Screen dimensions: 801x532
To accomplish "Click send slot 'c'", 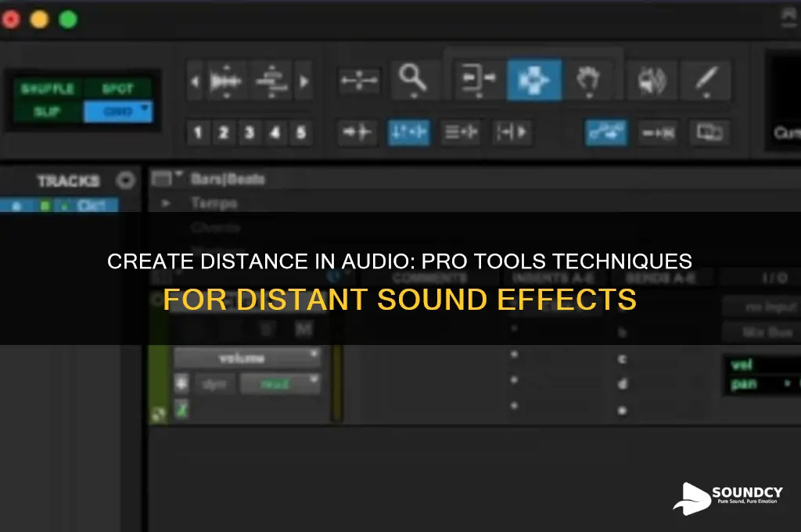I will (x=622, y=359).
